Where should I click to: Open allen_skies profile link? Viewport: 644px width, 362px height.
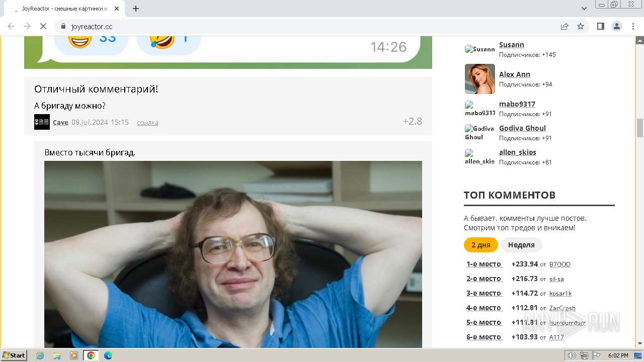tap(517, 152)
